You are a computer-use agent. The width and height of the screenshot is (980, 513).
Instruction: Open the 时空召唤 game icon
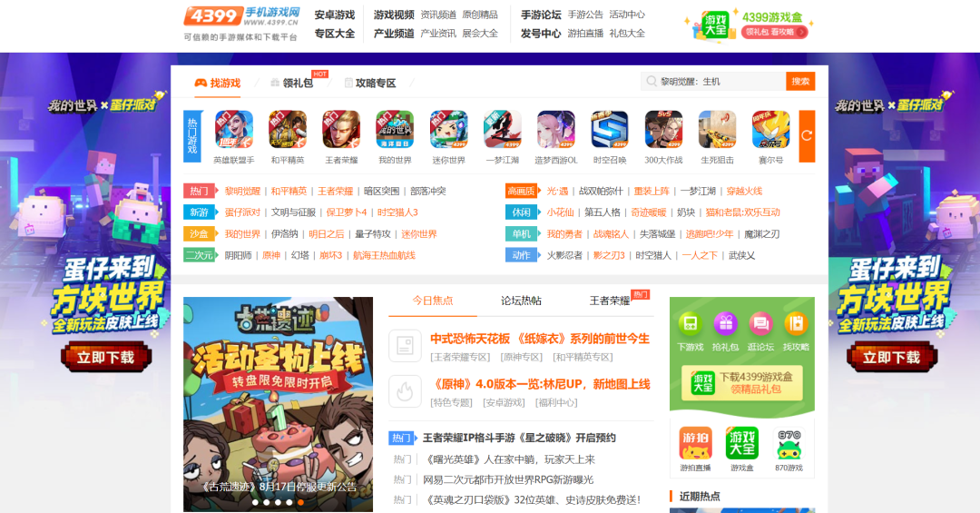coord(610,130)
